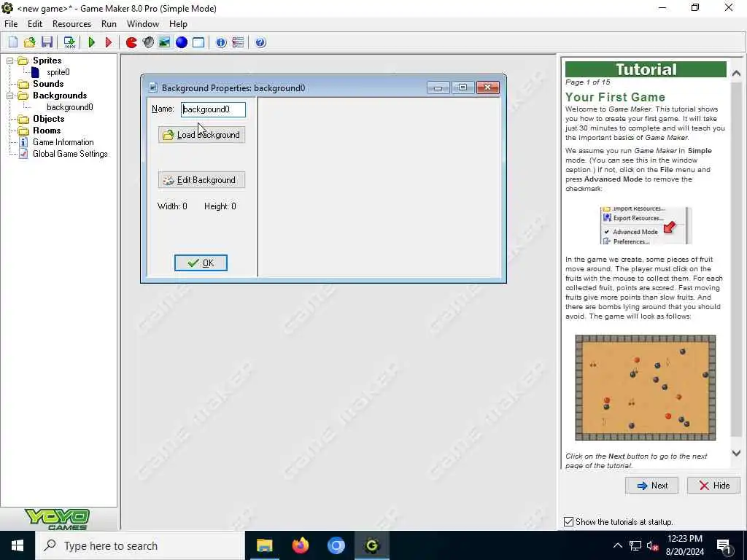Click the Load Background button
The image size is (747, 560).
201,135
